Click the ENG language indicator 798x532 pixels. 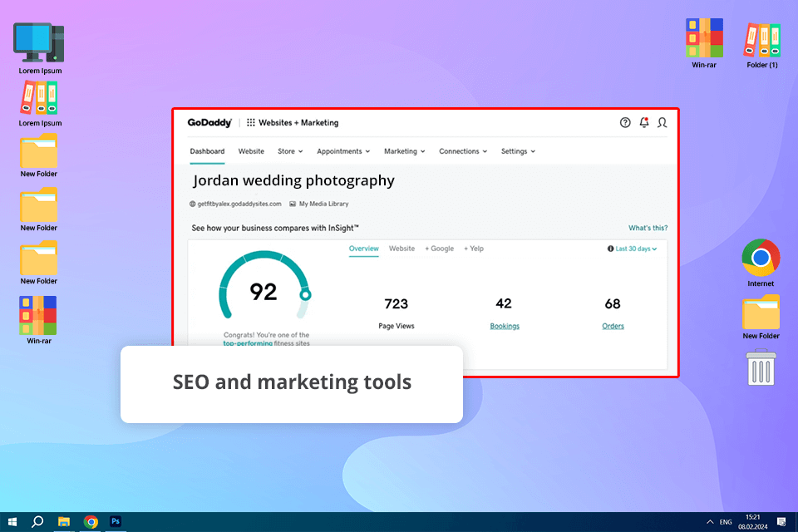pos(726,522)
